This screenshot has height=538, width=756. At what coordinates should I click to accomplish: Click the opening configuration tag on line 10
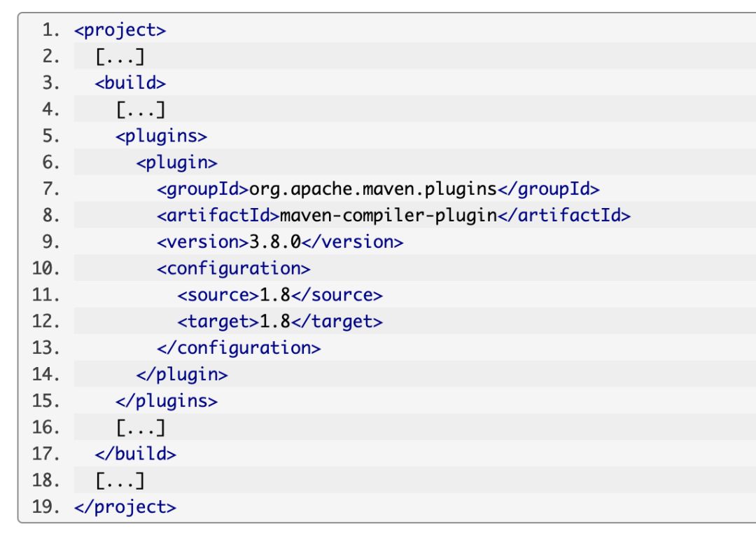(x=233, y=268)
